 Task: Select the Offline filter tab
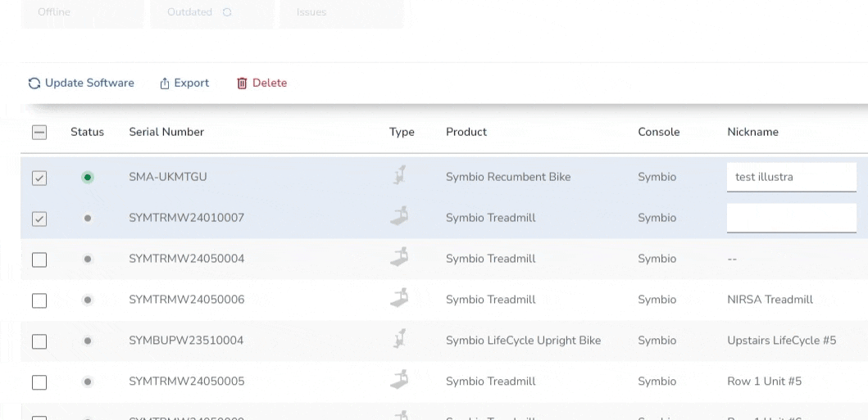pos(82,12)
